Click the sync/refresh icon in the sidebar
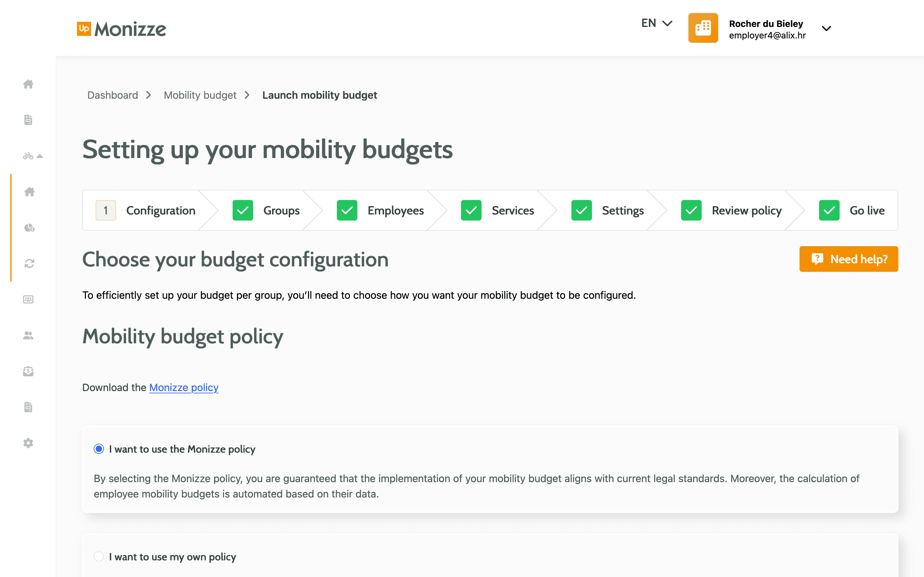924x577 pixels. coord(28,263)
